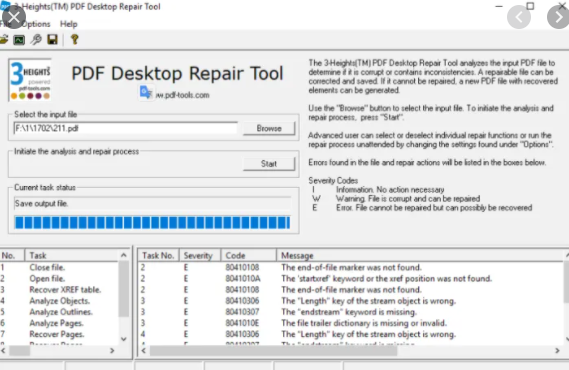Select the 'Analyze Outlines.' task row
This screenshot has height=370, width=569.
tap(60, 312)
